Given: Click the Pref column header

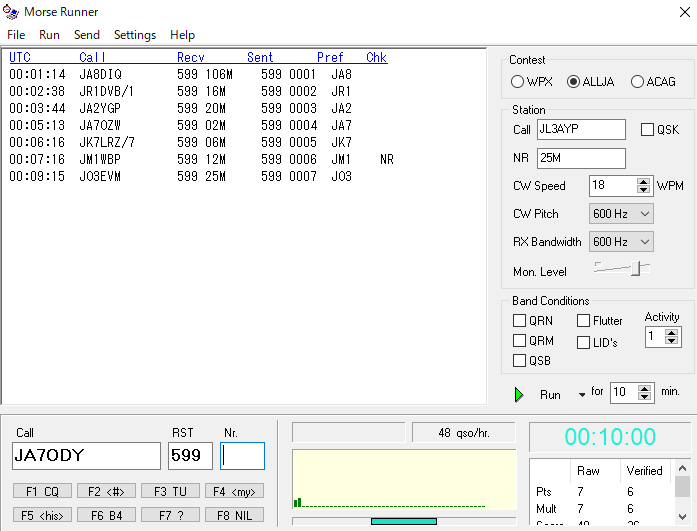Looking at the screenshot, I should [x=330, y=57].
